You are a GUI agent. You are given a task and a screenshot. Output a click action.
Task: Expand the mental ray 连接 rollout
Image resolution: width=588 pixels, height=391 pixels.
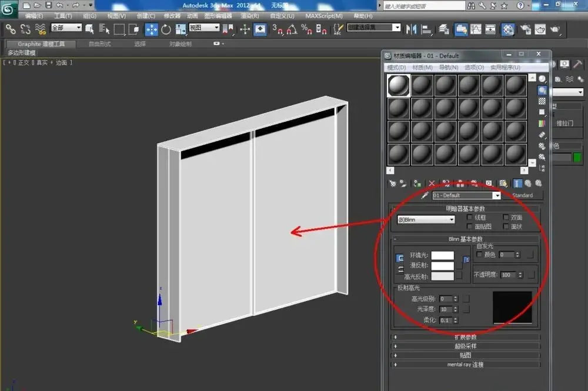click(x=465, y=365)
